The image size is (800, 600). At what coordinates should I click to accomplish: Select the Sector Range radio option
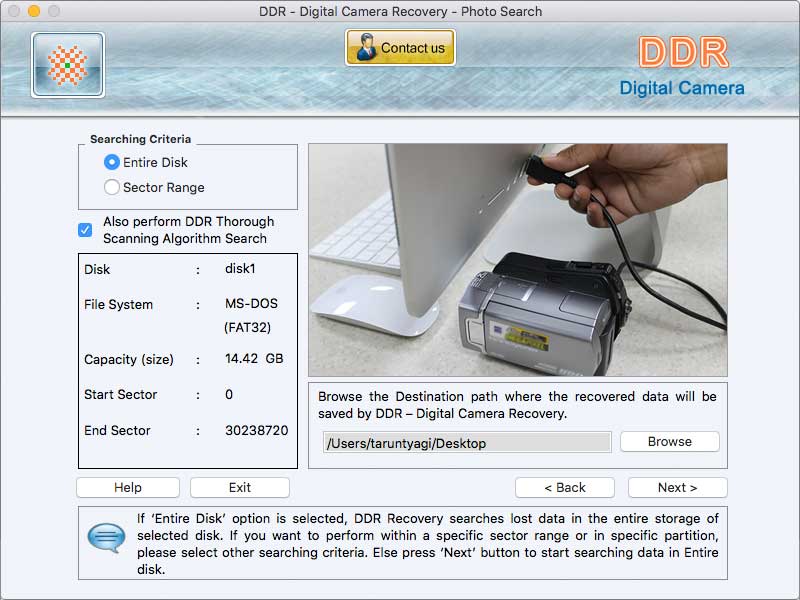tap(111, 187)
